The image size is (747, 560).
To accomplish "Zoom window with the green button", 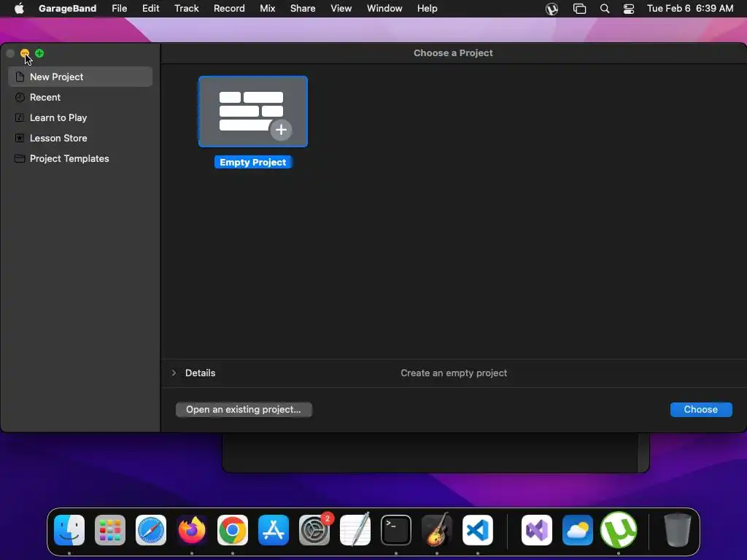I will (x=39, y=53).
